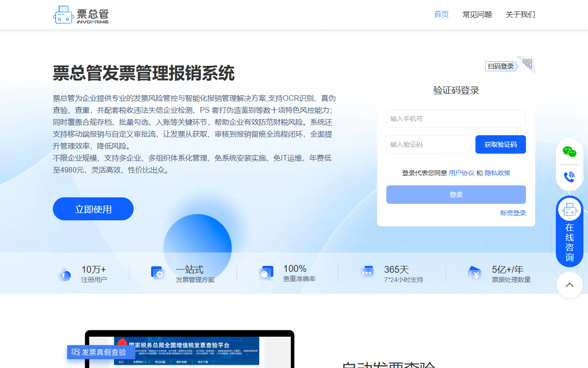Click the 10万+ 注册用户 icon

pos(64,274)
